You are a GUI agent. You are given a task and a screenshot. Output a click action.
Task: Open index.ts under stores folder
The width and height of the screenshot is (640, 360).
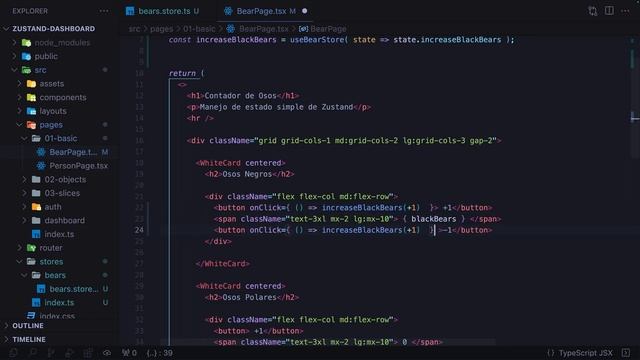click(x=59, y=302)
